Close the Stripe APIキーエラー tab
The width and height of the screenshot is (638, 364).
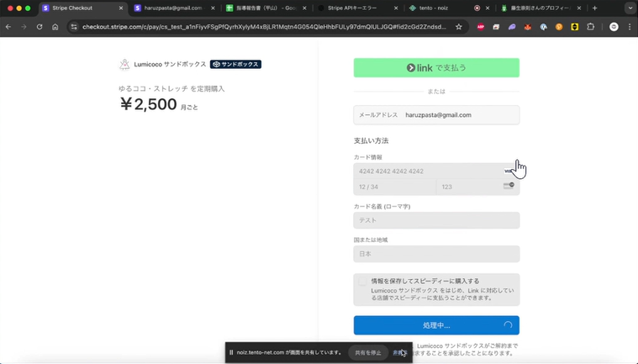tap(396, 8)
